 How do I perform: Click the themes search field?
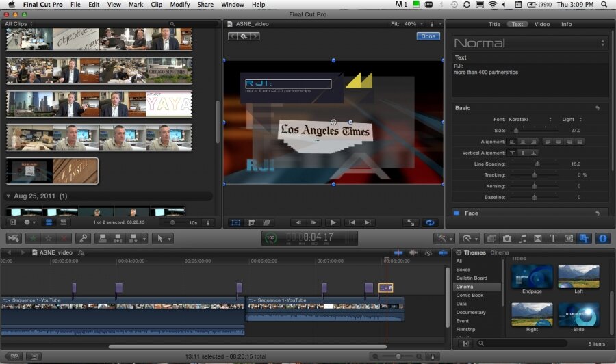click(x=522, y=343)
